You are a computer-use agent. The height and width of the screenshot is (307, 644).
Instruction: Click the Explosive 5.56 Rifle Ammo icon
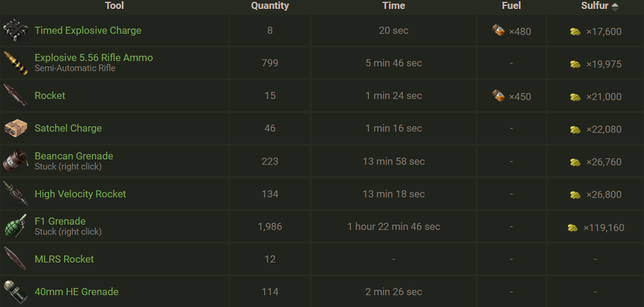point(15,63)
